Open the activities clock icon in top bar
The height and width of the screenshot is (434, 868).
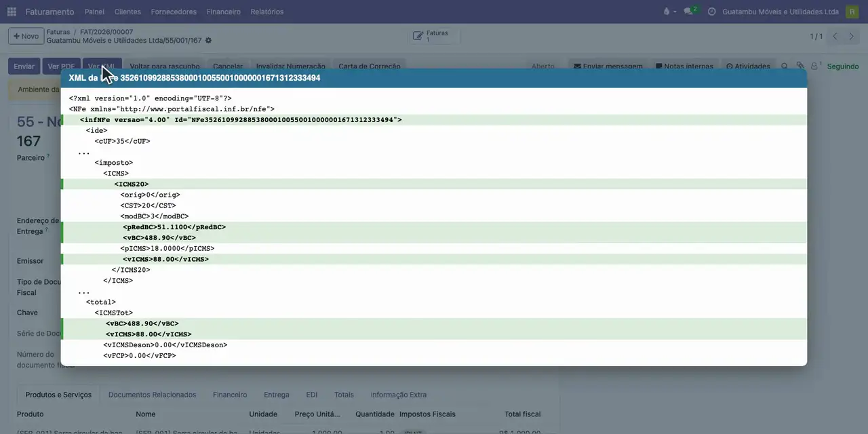click(711, 12)
